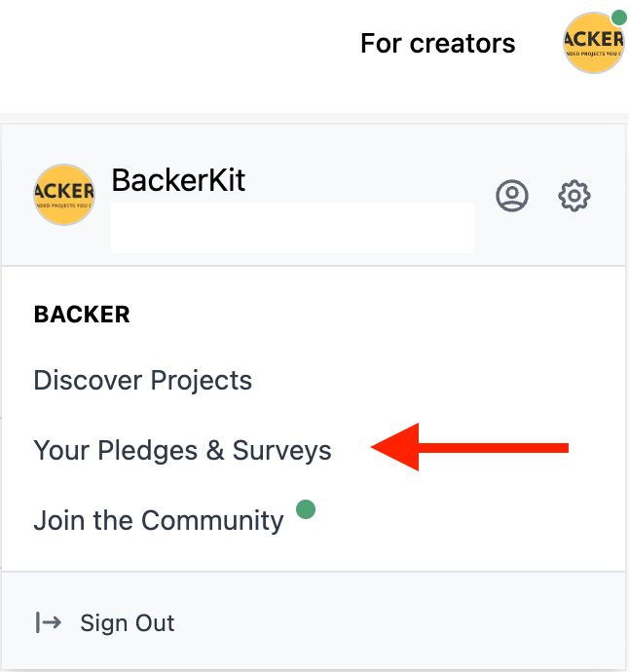Screen dimensions: 629x672
Task: Click the BackerKit avatar inside the menu panel
Action: pos(64,195)
